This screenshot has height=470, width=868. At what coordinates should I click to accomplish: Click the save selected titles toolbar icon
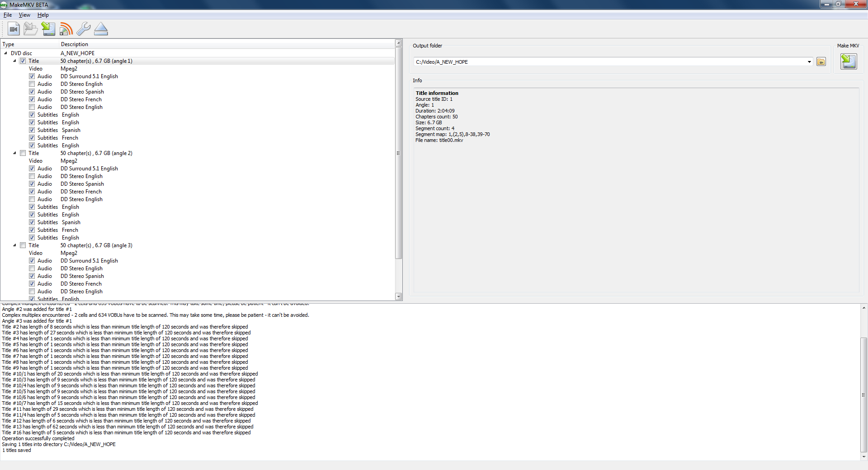(x=48, y=29)
